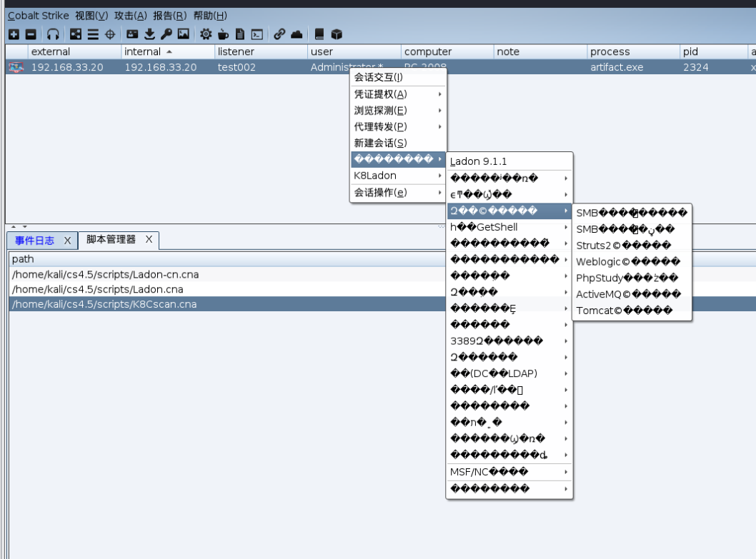Select the Struts2 exploit entry
Screen dimensions: 756x559
(x=632, y=246)
